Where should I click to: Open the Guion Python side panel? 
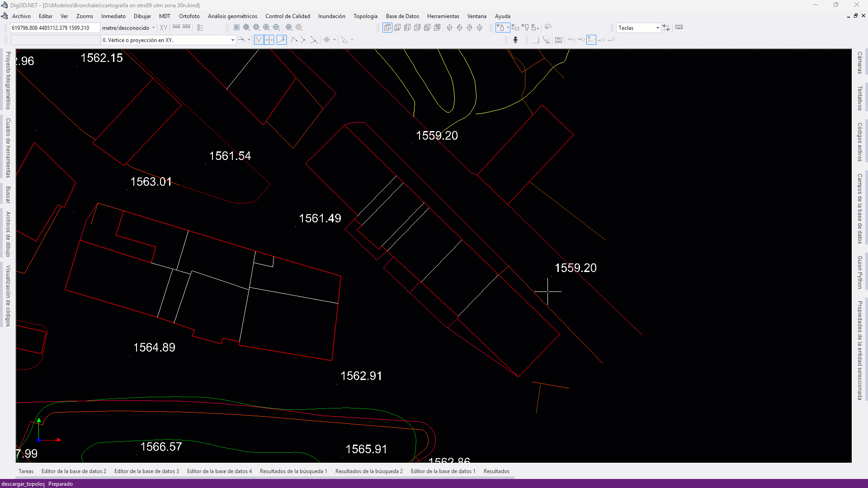pyautogui.click(x=859, y=272)
